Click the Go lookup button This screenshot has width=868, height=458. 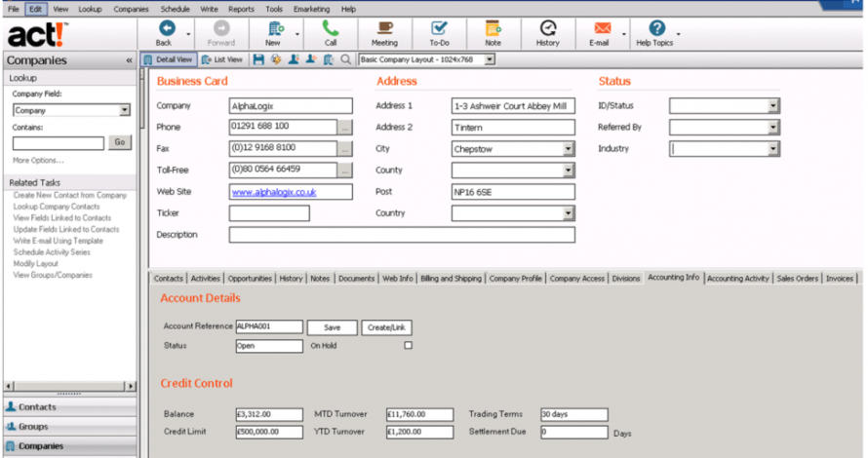click(x=120, y=142)
